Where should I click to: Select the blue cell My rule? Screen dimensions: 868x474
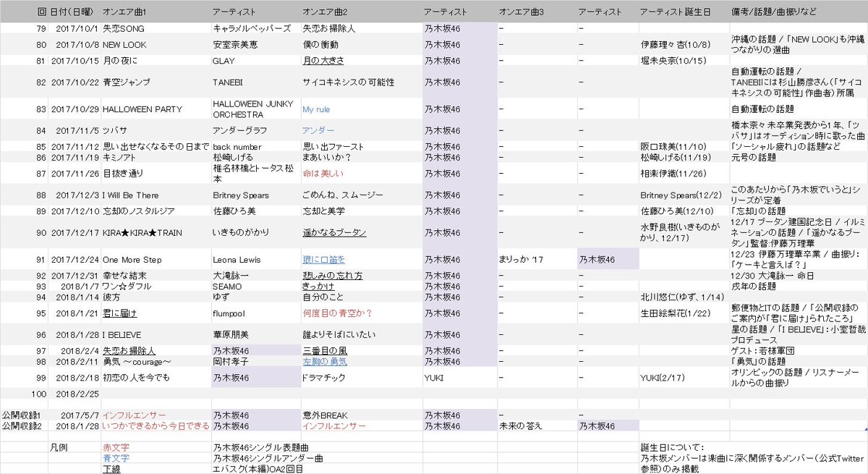pos(316,109)
